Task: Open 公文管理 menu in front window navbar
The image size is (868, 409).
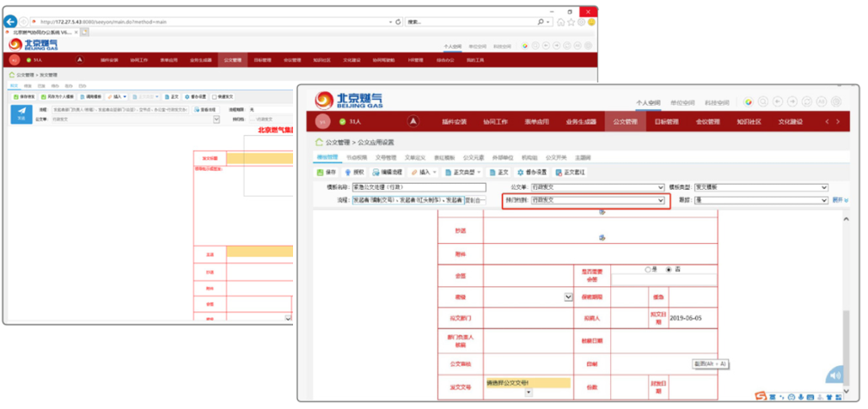Action: tap(626, 122)
